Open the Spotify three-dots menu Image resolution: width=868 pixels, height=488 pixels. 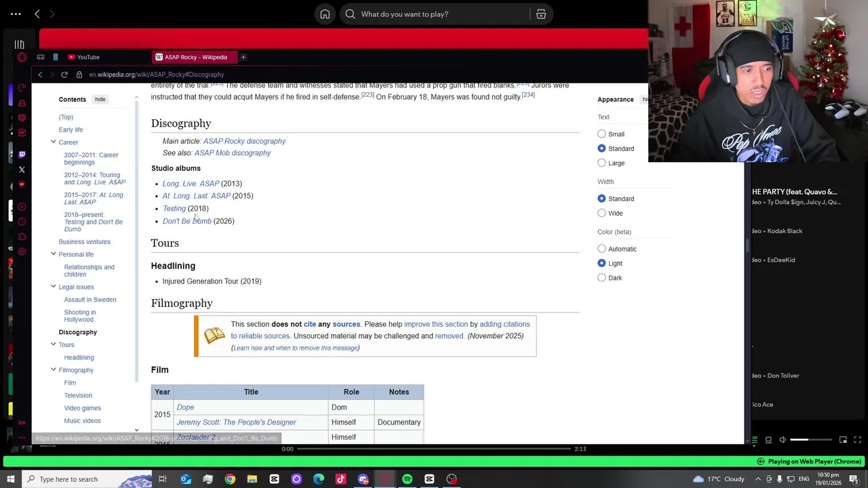(x=16, y=14)
